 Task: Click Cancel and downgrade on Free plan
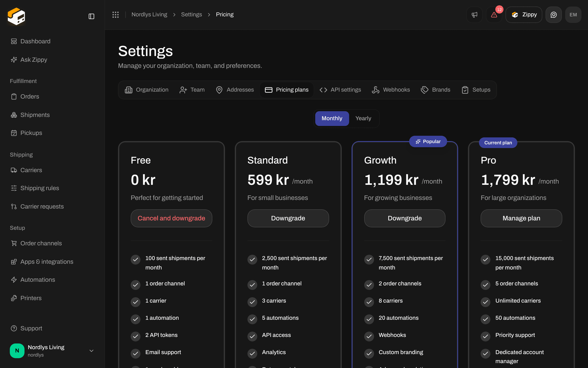[x=171, y=218]
